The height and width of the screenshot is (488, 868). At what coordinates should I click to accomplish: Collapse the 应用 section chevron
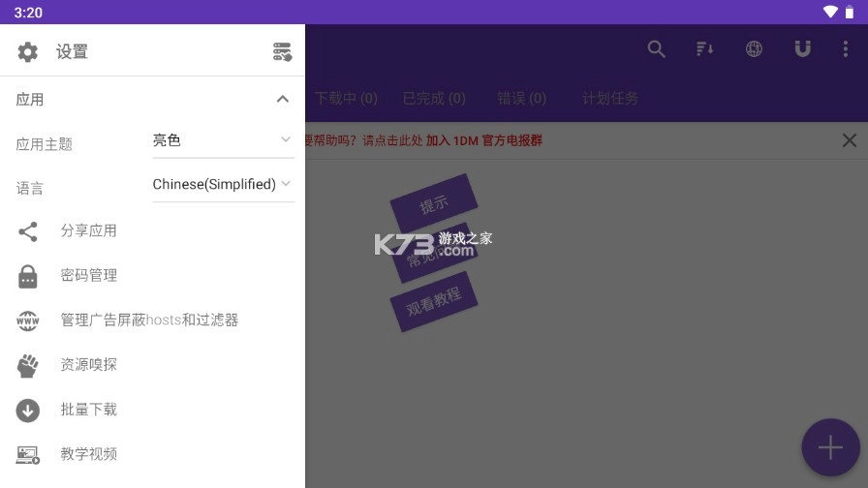pyautogui.click(x=282, y=99)
